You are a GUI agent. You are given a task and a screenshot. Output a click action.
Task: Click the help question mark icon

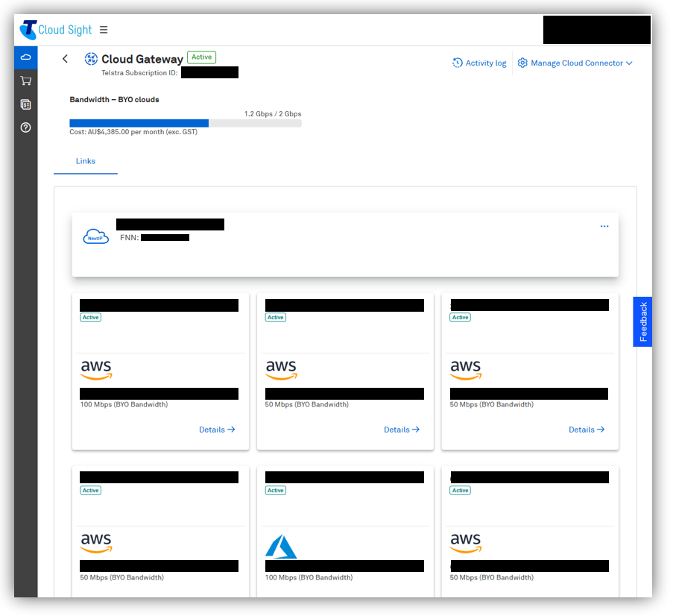(x=26, y=128)
